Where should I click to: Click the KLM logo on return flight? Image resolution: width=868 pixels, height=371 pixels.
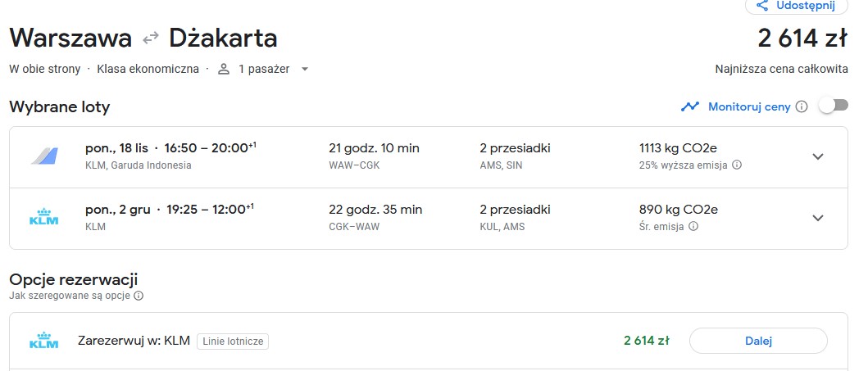click(43, 217)
